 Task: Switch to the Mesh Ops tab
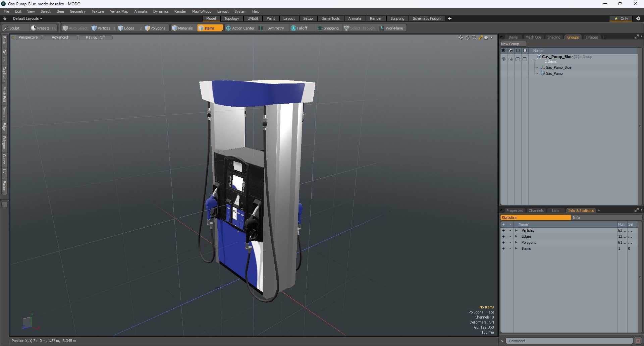click(x=533, y=37)
